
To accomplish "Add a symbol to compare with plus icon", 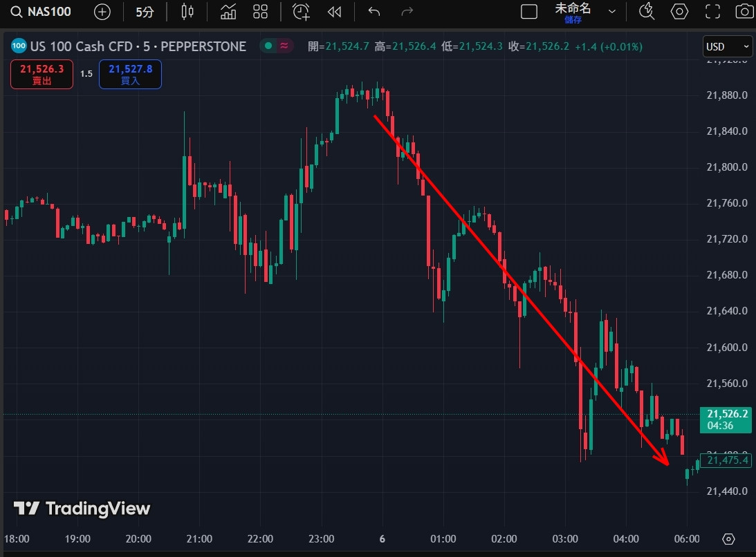I will coord(102,12).
